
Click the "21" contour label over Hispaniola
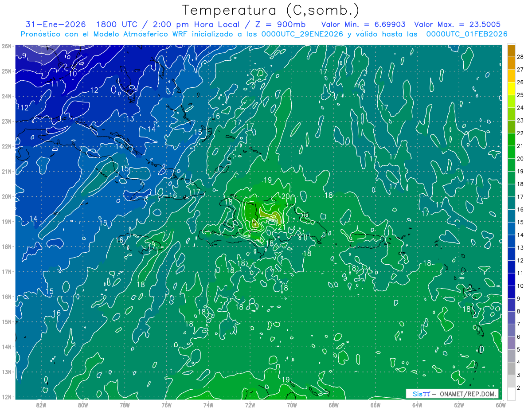click(281, 227)
